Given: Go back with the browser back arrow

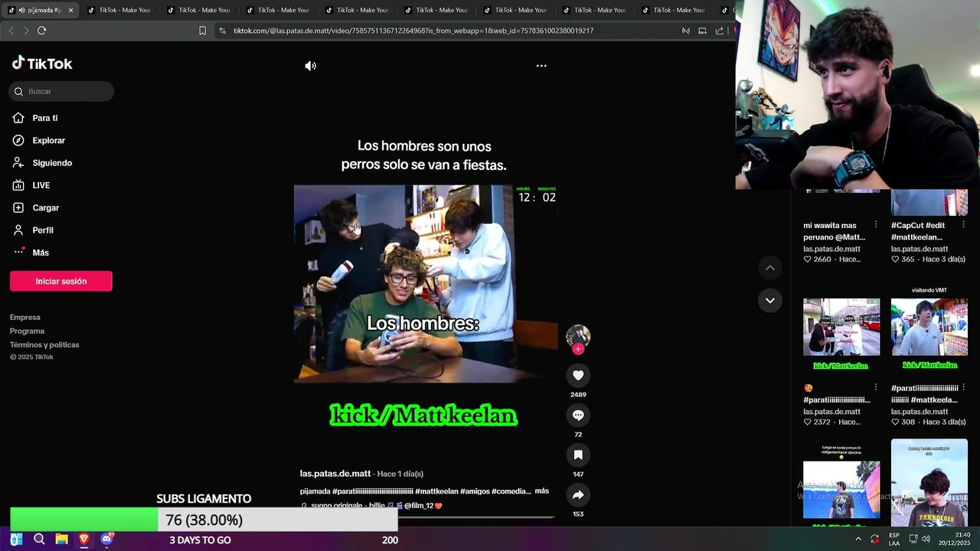Looking at the screenshot, I should pyautogui.click(x=11, y=31).
